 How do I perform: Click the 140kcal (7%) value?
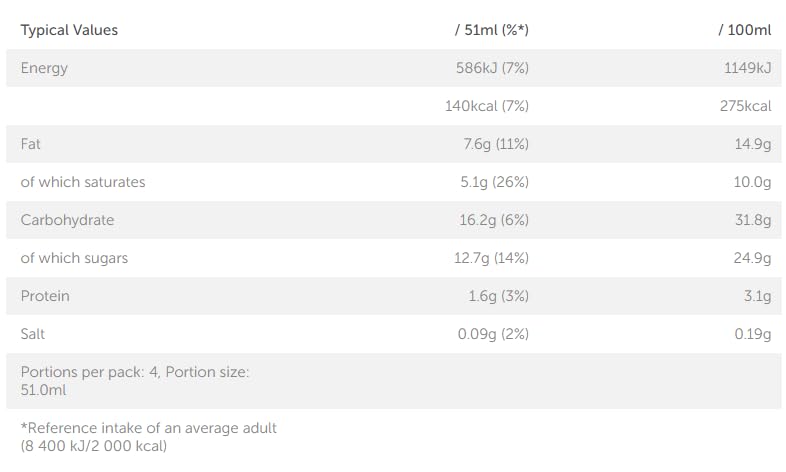[x=487, y=106]
